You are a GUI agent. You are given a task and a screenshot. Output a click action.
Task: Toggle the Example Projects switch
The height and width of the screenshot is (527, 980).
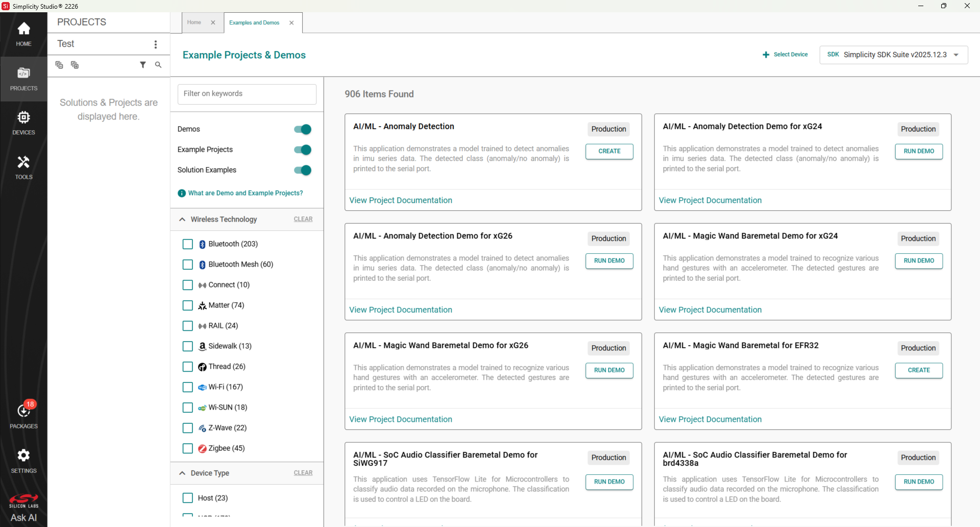tap(303, 150)
